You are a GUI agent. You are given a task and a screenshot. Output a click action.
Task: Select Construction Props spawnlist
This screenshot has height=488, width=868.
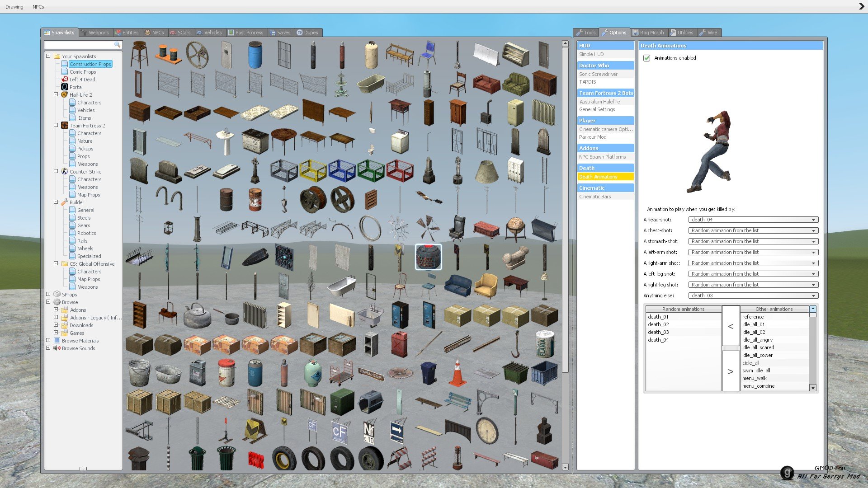90,64
